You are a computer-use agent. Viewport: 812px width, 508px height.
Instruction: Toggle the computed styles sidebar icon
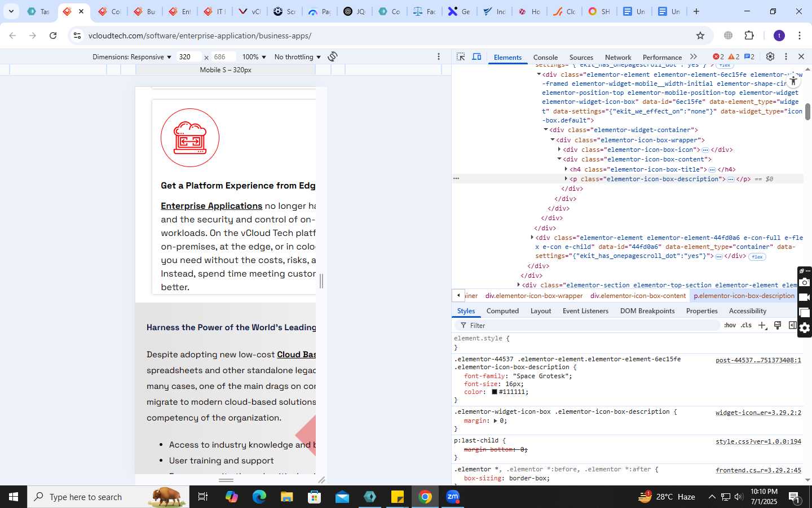click(792, 325)
